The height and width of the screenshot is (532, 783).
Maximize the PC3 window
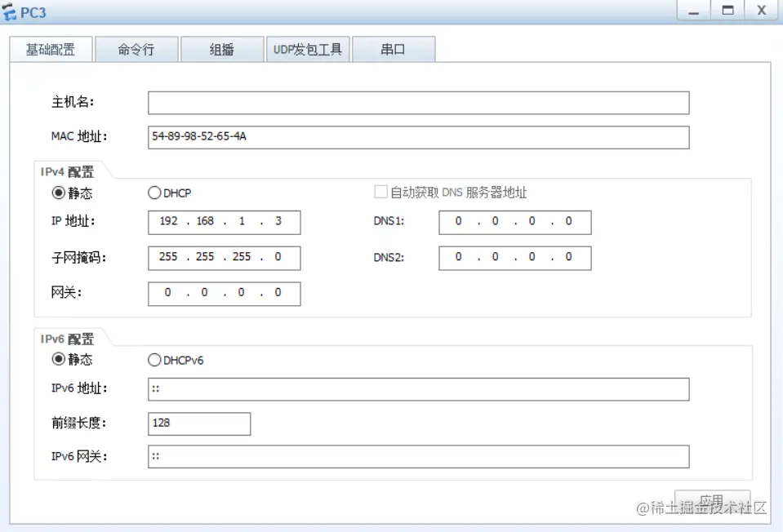coord(727,11)
